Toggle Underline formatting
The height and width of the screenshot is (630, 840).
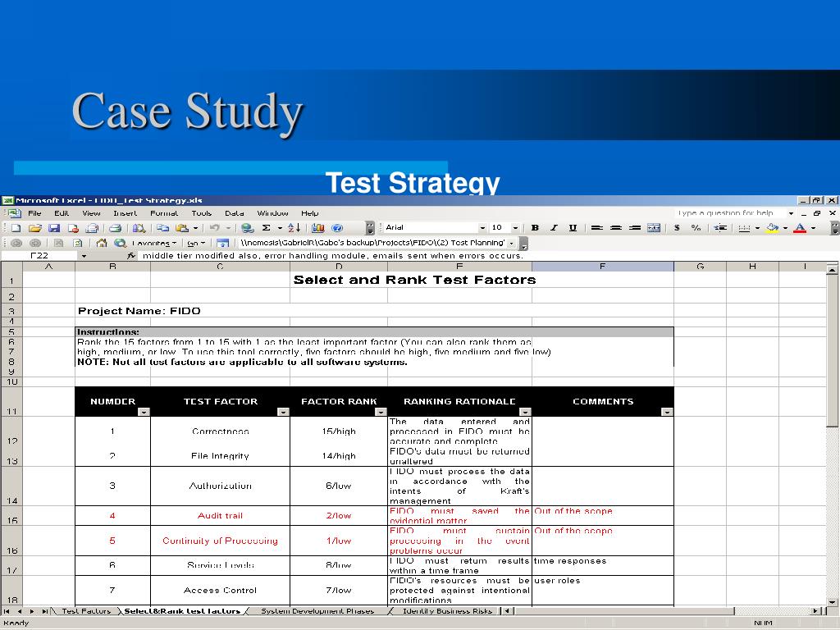(573, 228)
